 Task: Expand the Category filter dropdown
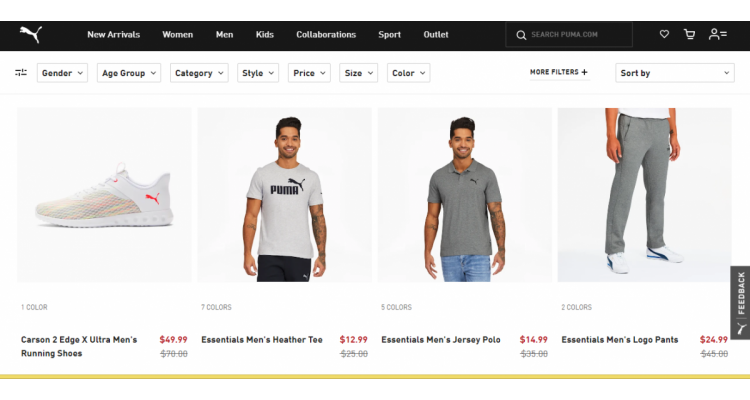199,73
